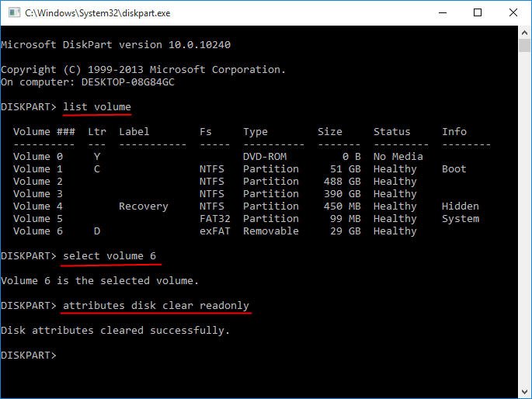Maximize the diskpart window
The image size is (532, 399).
pyautogui.click(x=477, y=12)
